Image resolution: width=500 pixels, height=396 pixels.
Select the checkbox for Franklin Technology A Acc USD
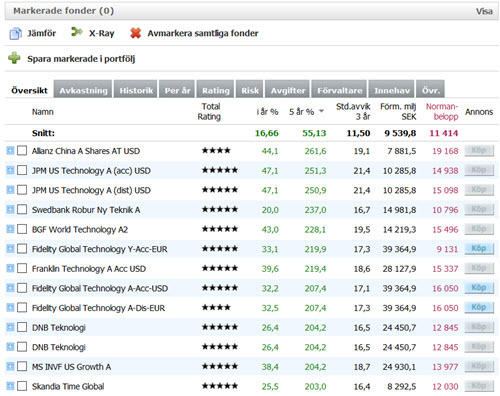point(22,268)
